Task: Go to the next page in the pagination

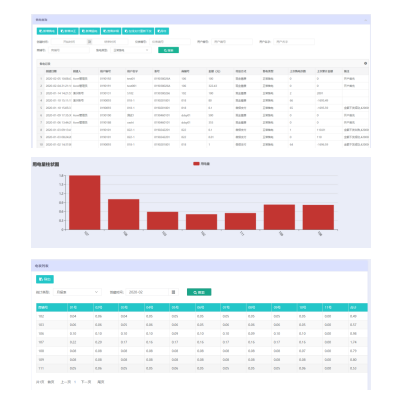Action: coord(86,382)
